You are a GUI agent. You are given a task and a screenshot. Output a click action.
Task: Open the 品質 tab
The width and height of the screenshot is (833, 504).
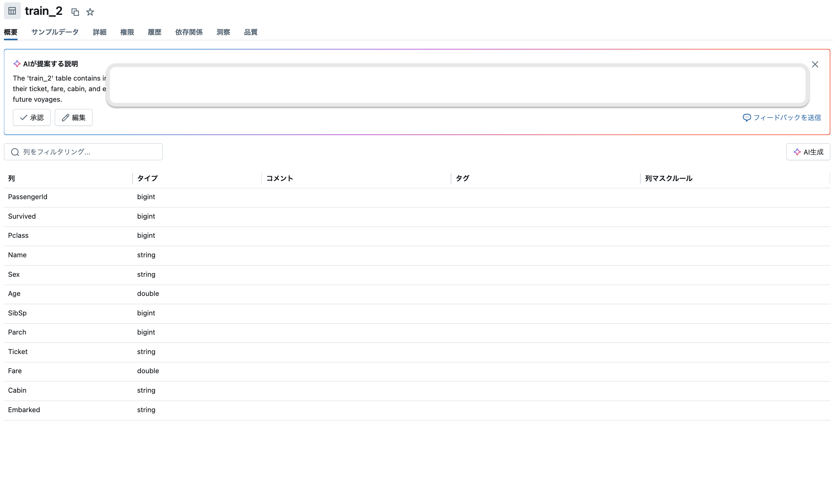(x=250, y=32)
